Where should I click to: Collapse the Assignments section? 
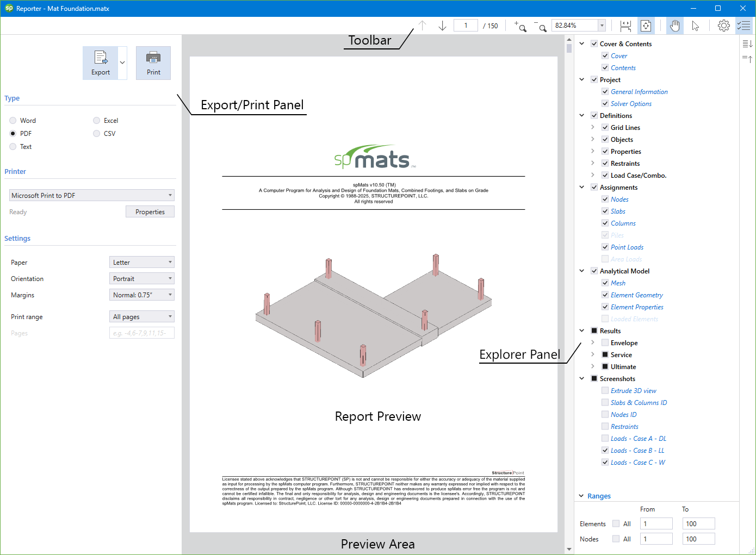(x=581, y=187)
